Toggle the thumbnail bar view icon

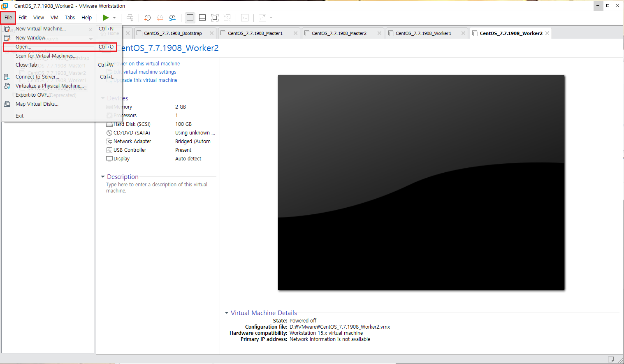point(202,18)
